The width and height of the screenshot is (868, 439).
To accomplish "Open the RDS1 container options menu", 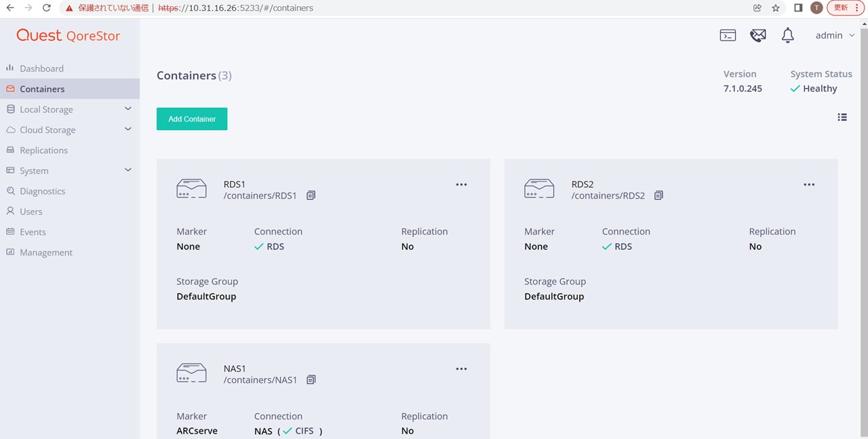I will pyautogui.click(x=461, y=184).
